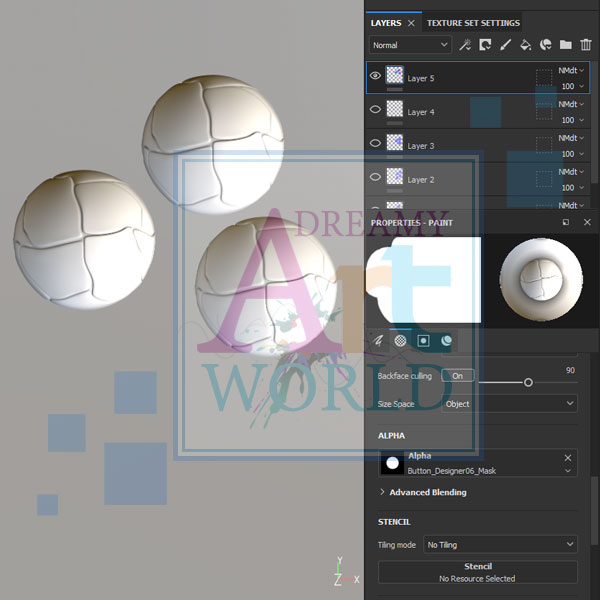Click the Stencil resource selection button
600x600 pixels.
click(x=478, y=572)
